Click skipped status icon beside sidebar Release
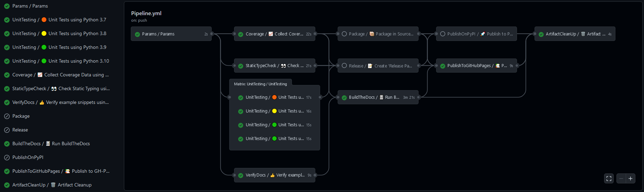Viewport: 644px width, 192px height. (7, 130)
